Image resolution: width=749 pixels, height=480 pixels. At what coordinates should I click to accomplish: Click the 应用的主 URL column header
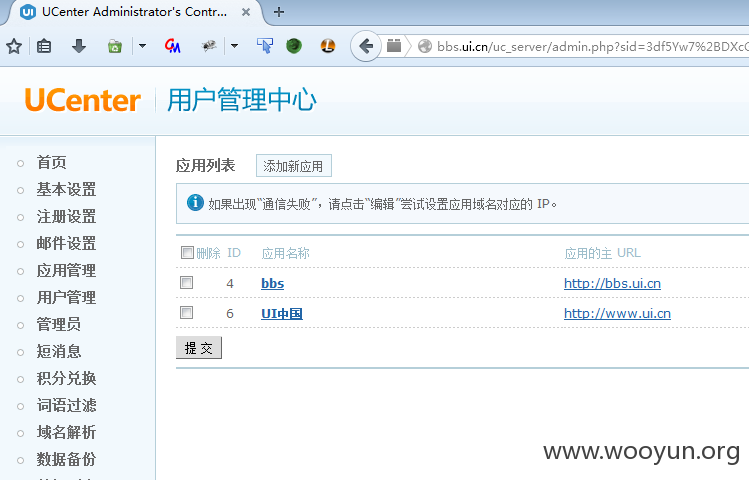click(x=602, y=253)
